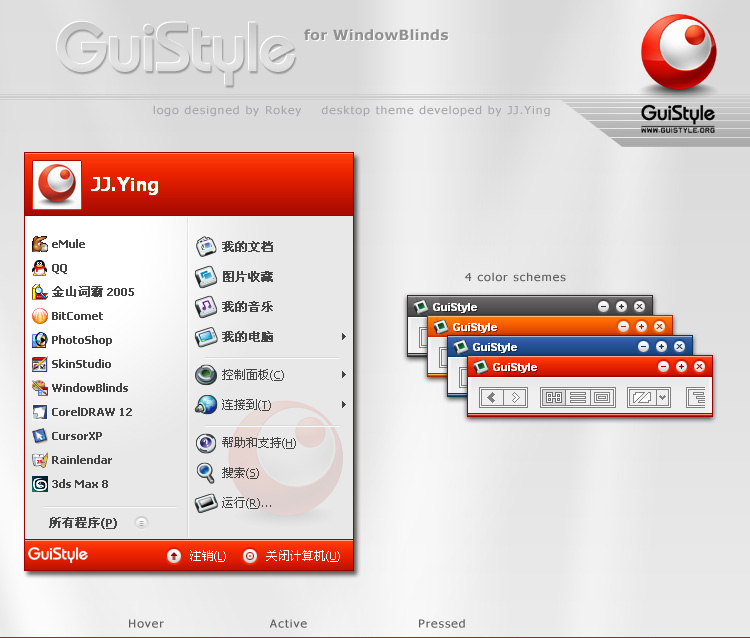
Task: Select thumbnails view icon in red window toolbar
Action: (x=553, y=397)
